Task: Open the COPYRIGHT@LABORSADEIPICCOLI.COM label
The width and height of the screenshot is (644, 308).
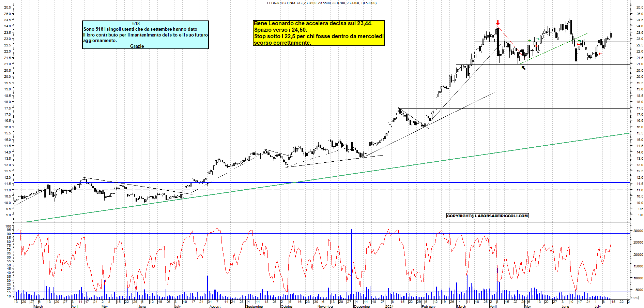Action: (488, 216)
